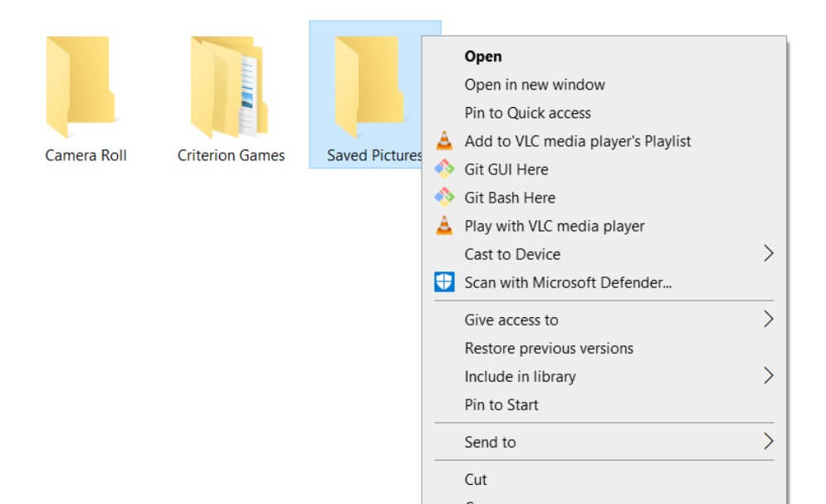The image size is (826, 504).
Task: Click the Git GUI Here icon
Action: 445,169
